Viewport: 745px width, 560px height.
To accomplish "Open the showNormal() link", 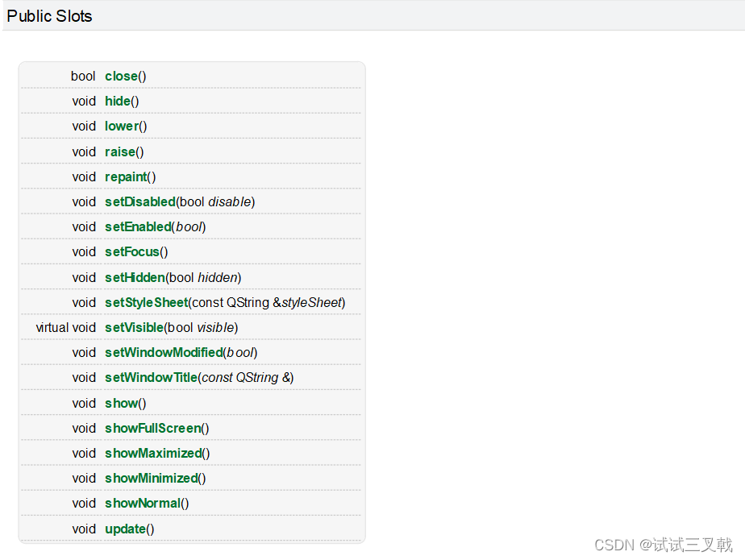I will (143, 504).
